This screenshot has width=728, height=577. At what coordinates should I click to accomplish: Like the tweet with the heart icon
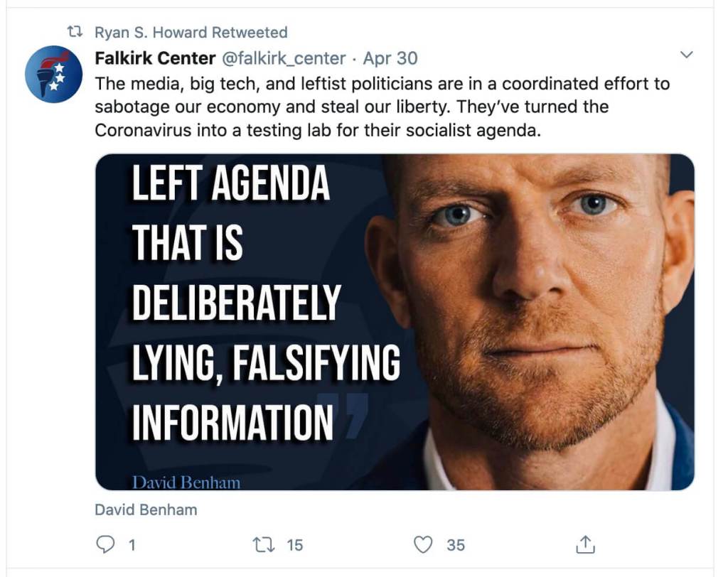[423, 544]
